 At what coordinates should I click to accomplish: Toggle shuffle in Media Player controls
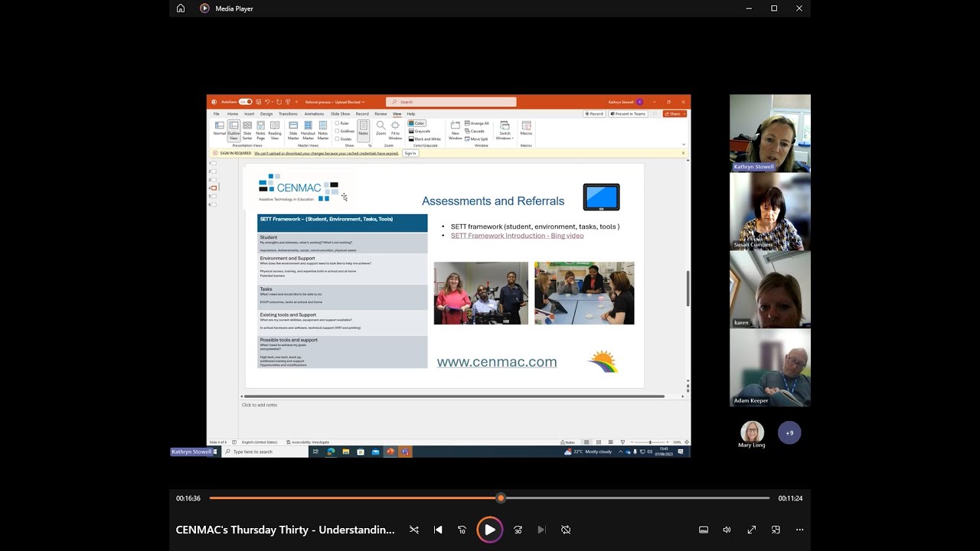pos(414,530)
